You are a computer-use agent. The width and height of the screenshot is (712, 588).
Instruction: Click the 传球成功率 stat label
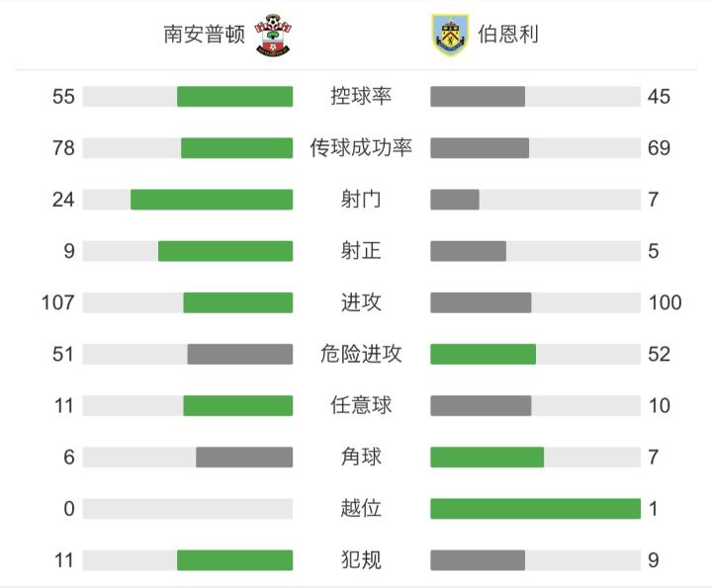pos(361,148)
